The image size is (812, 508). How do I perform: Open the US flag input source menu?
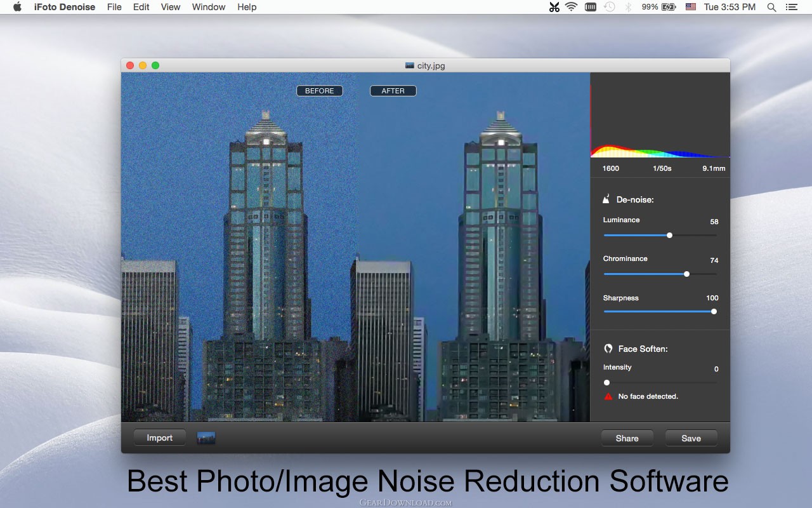click(691, 7)
